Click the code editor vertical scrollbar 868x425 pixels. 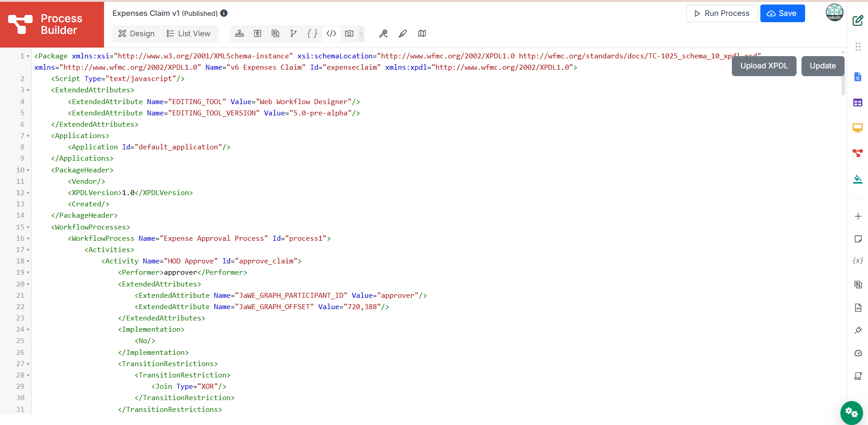coord(843,72)
